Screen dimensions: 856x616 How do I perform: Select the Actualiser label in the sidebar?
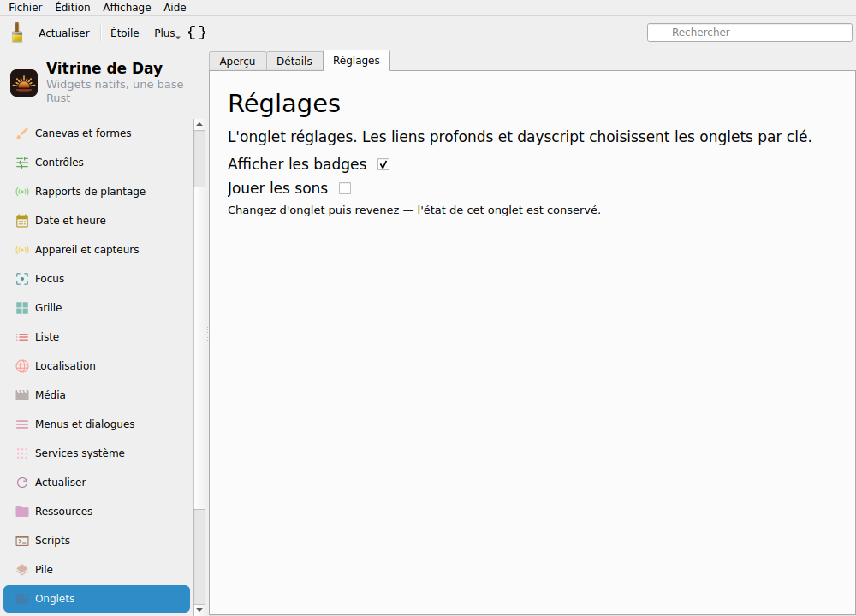[61, 483]
